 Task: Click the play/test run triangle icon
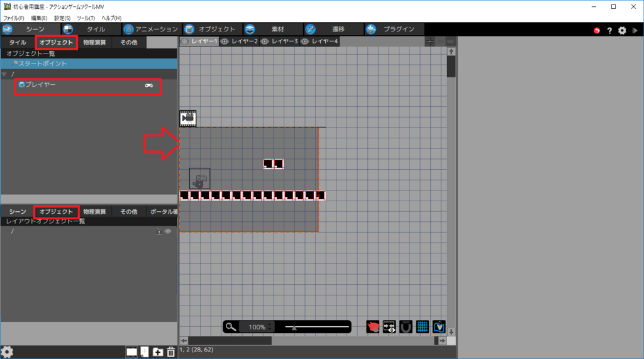tap(635, 30)
